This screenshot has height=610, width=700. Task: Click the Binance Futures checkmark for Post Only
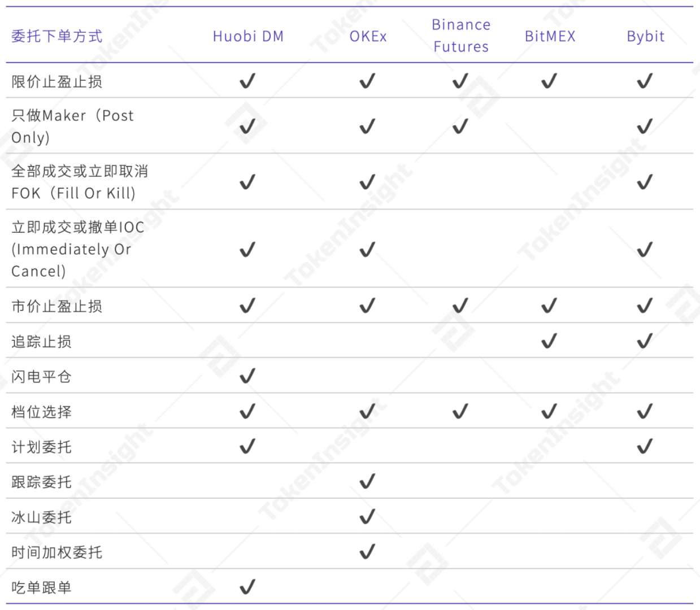click(460, 126)
